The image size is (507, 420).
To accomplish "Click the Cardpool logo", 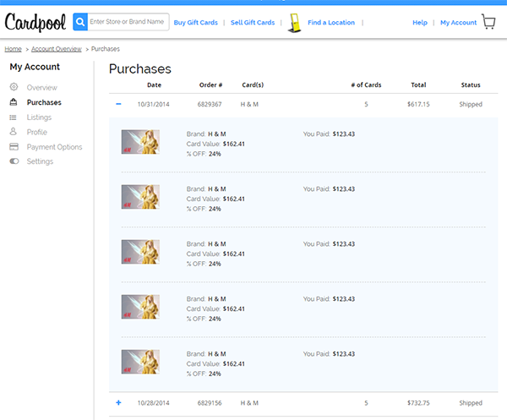I will point(35,22).
